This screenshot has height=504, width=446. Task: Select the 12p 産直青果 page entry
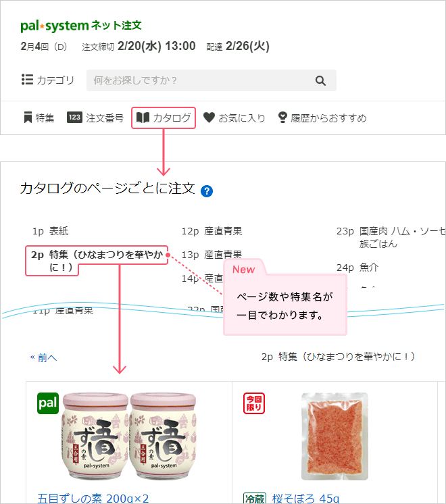(x=212, y=231)
